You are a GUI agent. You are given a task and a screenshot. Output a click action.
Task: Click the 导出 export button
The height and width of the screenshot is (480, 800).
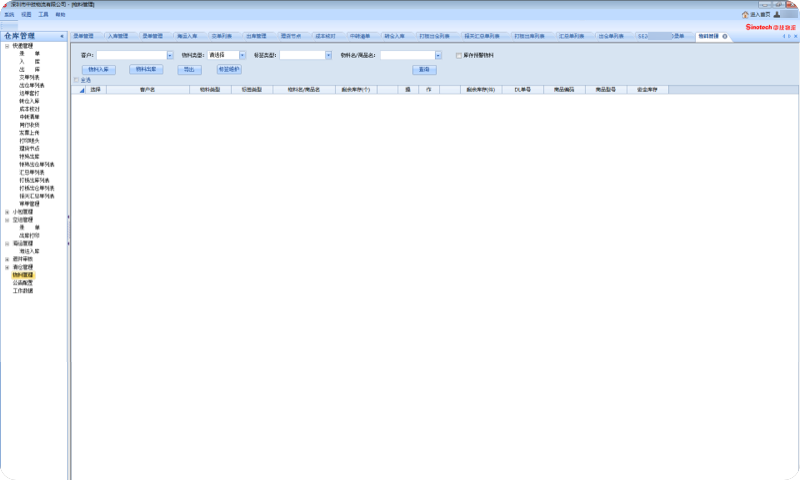(188, 69)
